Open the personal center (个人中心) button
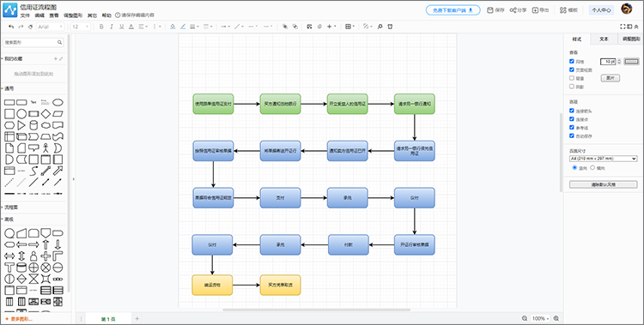This screenshot has height=325, width=644. pyautogui.click(x=601, y=10)
